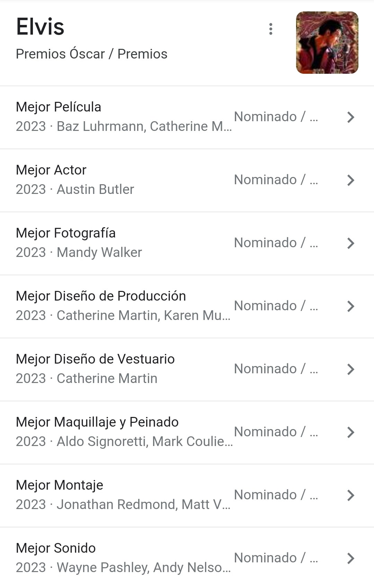Open the Mejor Película award entry

pos(59,107)
